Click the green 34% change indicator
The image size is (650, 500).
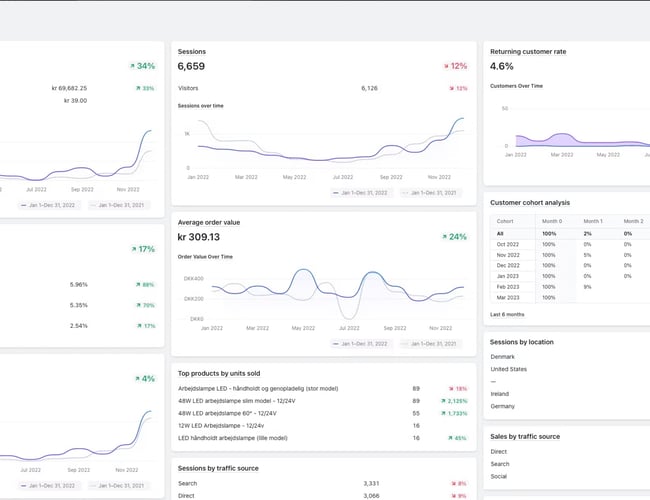pos(142,66)
